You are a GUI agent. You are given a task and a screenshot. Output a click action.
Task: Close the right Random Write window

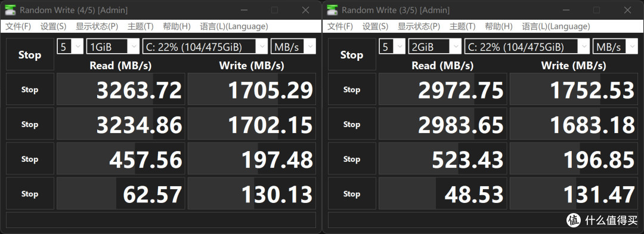click(627, 10)
